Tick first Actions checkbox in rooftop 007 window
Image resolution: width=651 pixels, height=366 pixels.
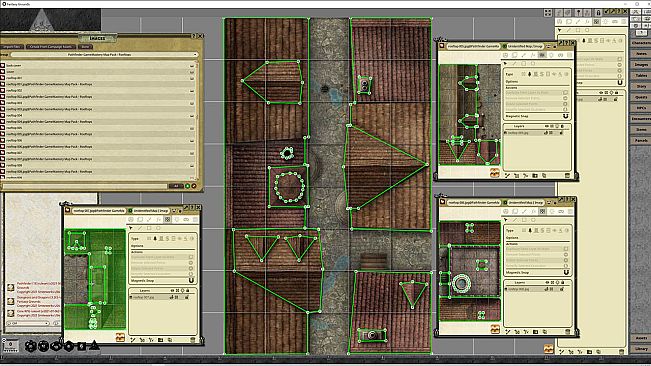[x=191, y=257]
